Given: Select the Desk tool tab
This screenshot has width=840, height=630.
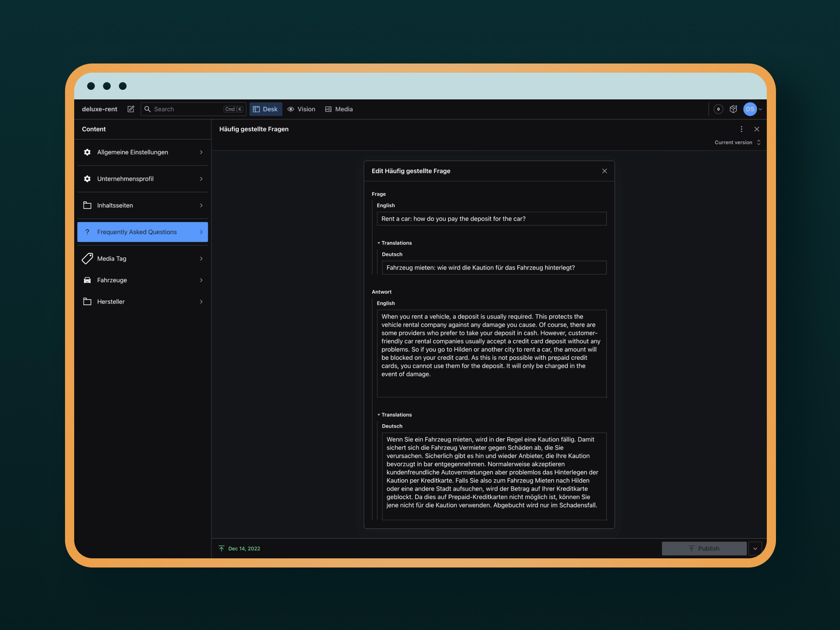Looking at the screenshot, I should coord(265,109).
